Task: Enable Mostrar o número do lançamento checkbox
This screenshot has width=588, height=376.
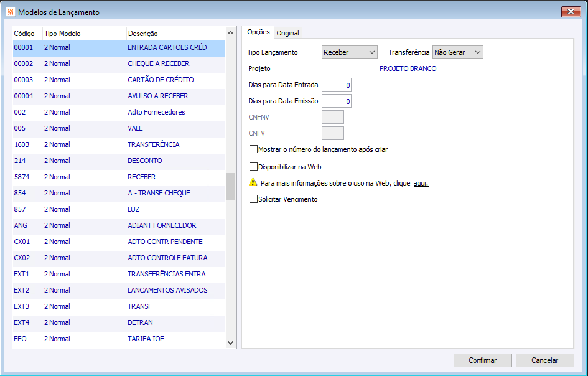Action: point(253,149)
